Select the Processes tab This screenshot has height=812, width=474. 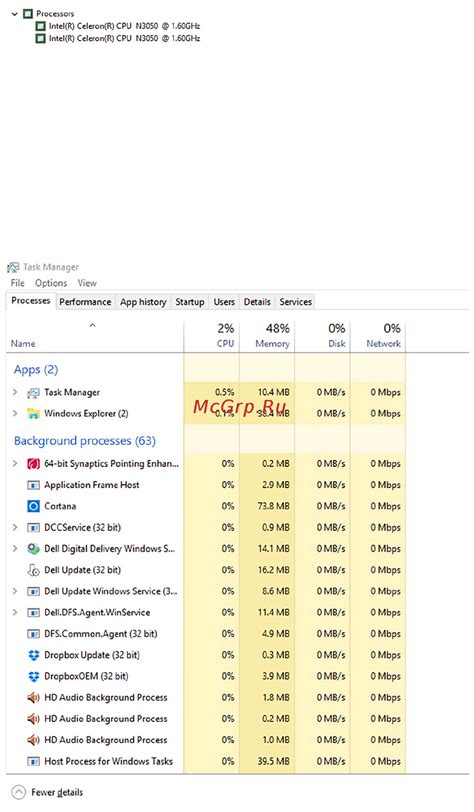click(31, 301)
